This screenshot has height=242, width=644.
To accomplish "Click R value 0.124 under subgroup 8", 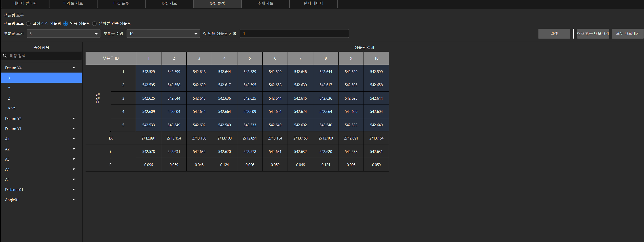I will coord(326,165).
